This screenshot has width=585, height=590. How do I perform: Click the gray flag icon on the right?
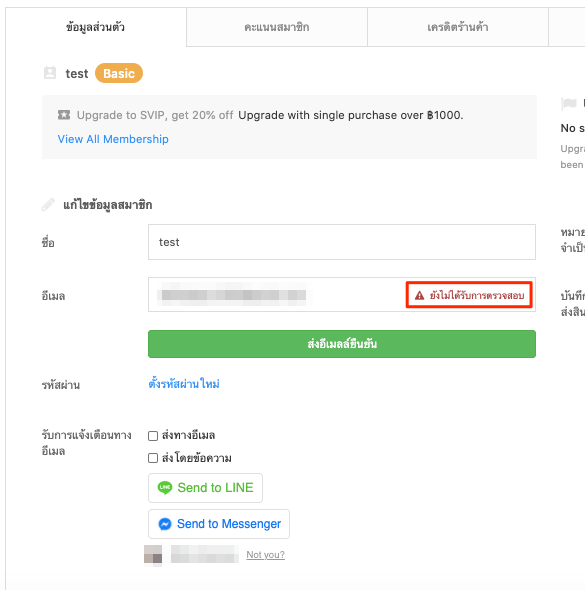[x=568, y=103]
